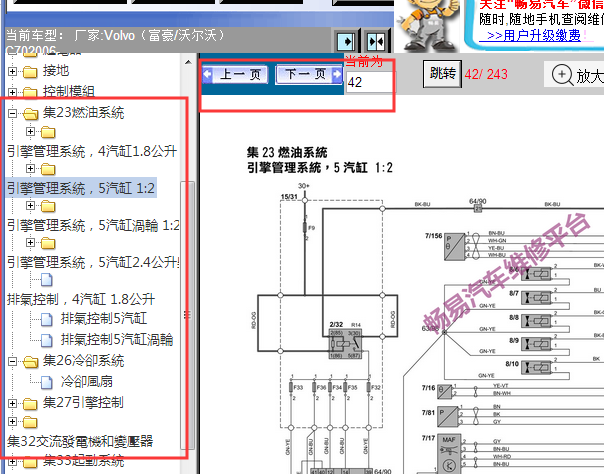Screen dimensions: 604x474
Task: Click the 集23燃油系統 folder label
Action: pos(84,113)
